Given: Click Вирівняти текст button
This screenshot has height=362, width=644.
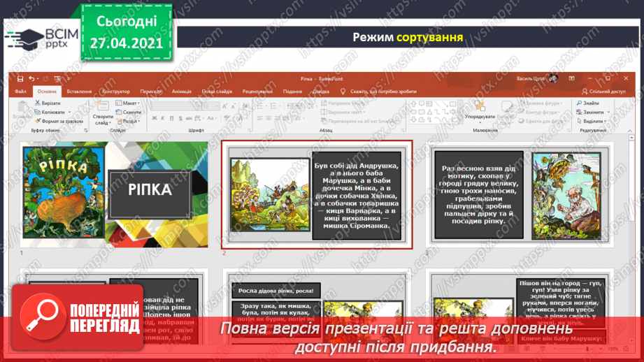Looking at the screenshot, I should (343, 112).
